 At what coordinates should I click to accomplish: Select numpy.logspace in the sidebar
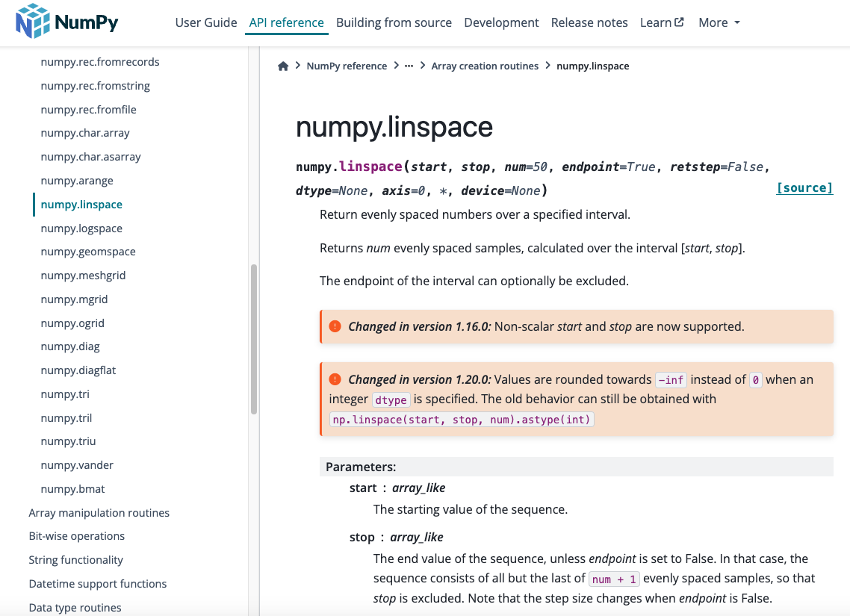point(82,228)
